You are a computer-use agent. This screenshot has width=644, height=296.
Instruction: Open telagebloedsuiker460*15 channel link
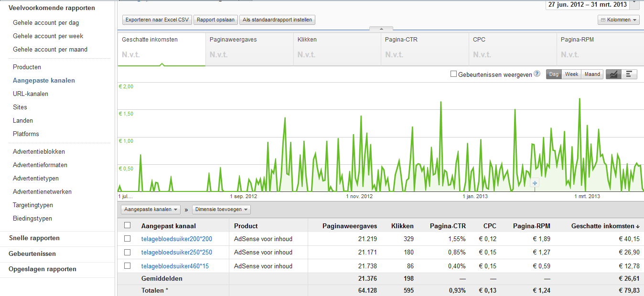pyautogui.click(x=175, y=265)
